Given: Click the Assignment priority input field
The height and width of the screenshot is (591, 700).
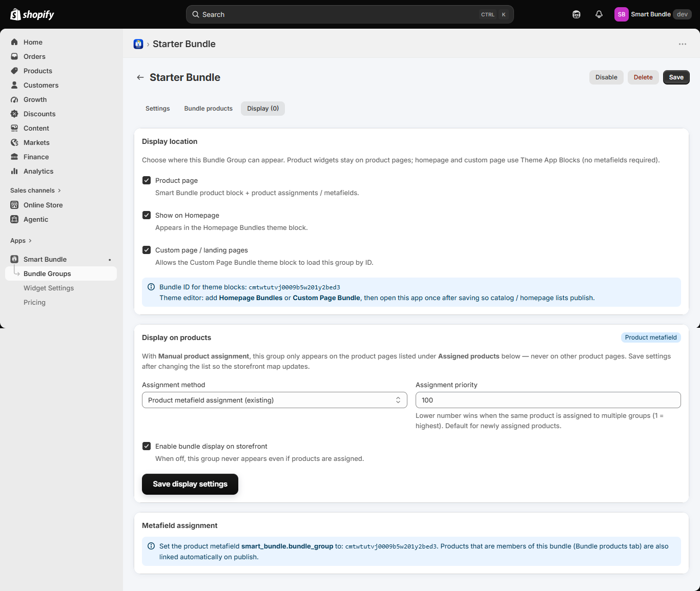Looking at the screenshot, I should (548, 400).
